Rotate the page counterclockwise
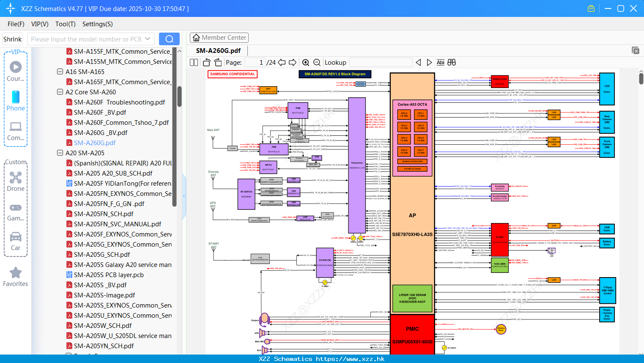 pyautogui.click(x=207, y=63)
